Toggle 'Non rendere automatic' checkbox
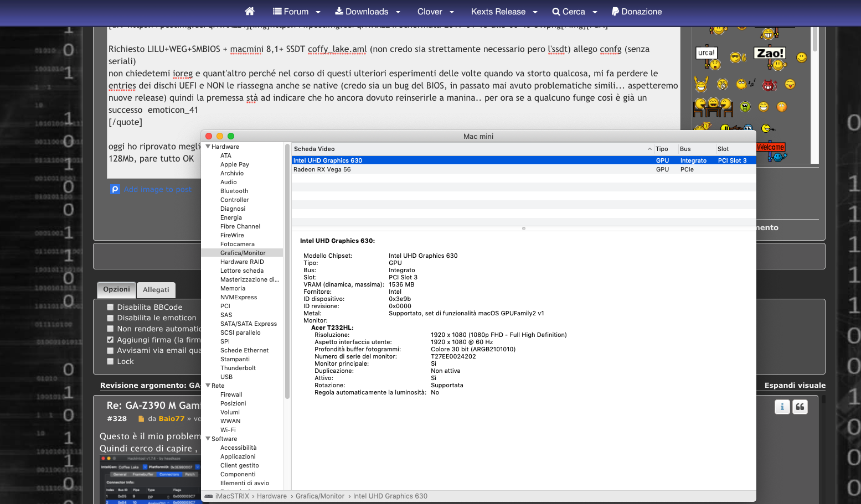 110,329
